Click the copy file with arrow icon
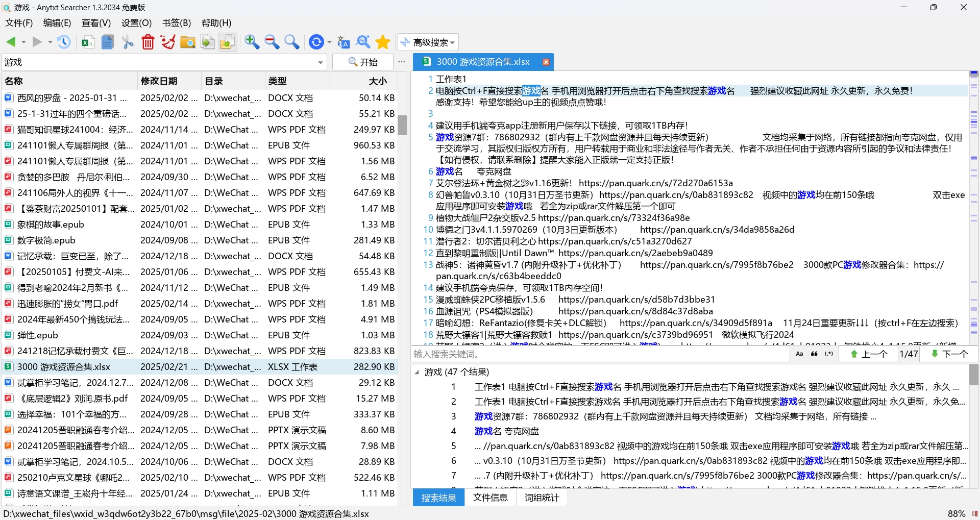The height and width of the screenshot is (520, 980). 208,42
